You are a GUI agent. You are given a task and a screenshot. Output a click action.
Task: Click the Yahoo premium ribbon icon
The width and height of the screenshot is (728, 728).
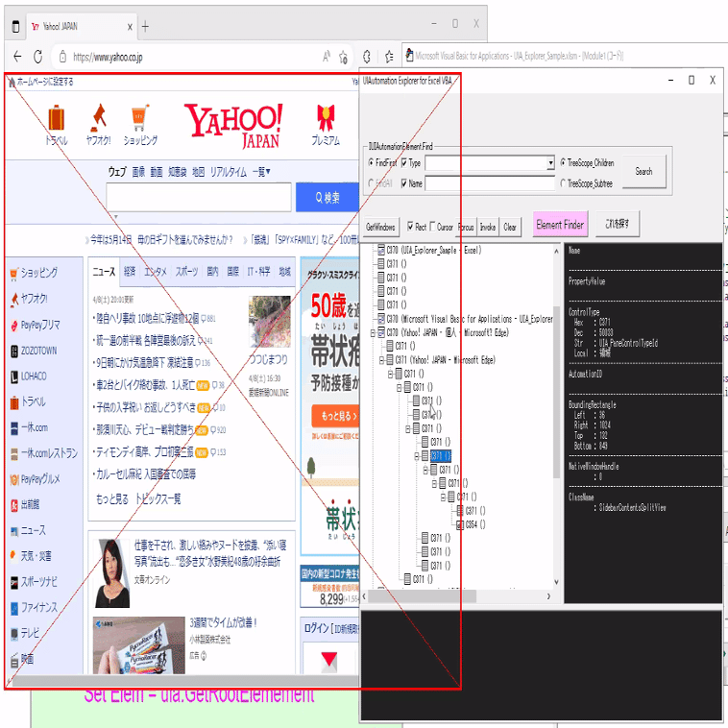pyautogui.click(x=326, y=117)
